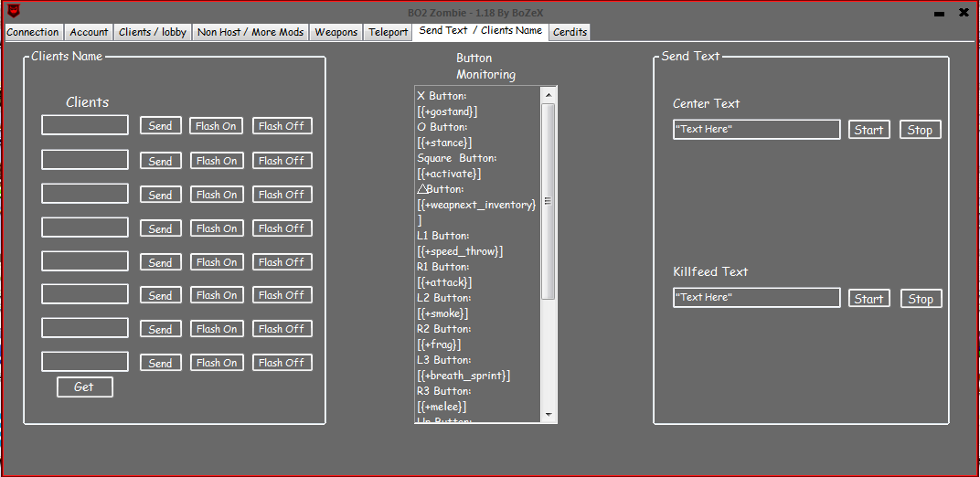Click Flash Off in the fifth client row

pyautogui.click(x=282, y=261)
